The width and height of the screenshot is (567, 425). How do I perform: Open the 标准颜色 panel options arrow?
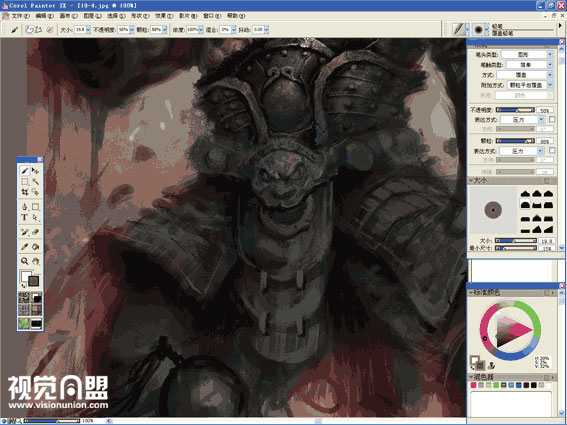coord(553,293)
